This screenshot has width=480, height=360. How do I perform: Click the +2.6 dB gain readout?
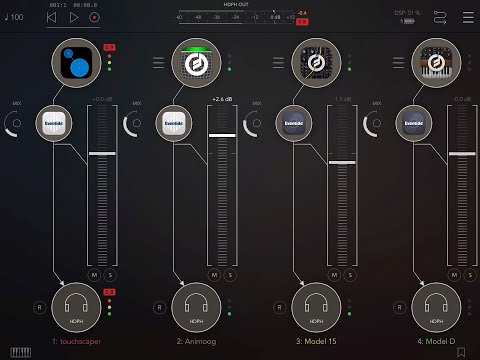(222, 99)
